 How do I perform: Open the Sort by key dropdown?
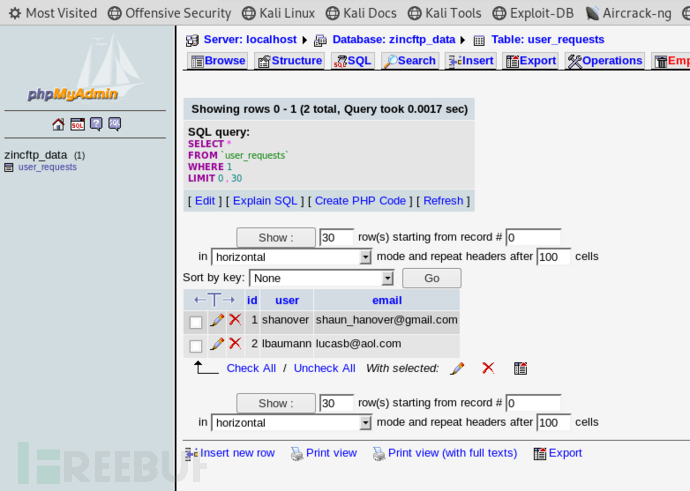(x=321, y=278)
